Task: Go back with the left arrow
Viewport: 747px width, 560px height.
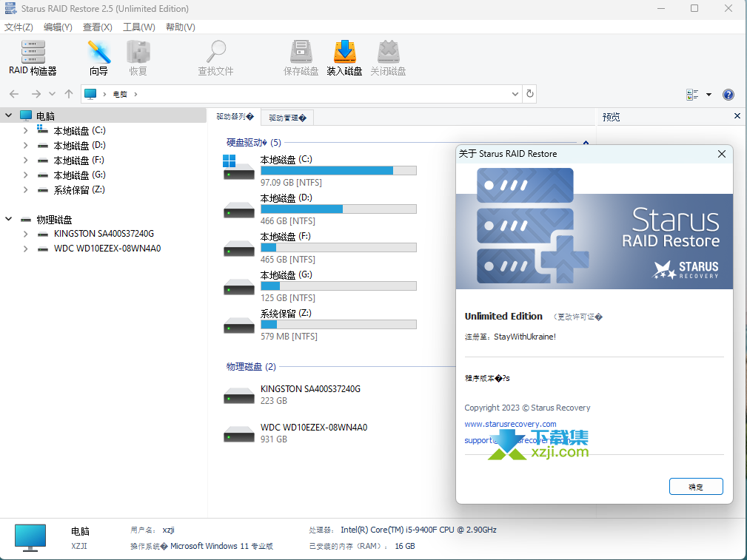Action: pyautogui.click(x=14, y=94)
